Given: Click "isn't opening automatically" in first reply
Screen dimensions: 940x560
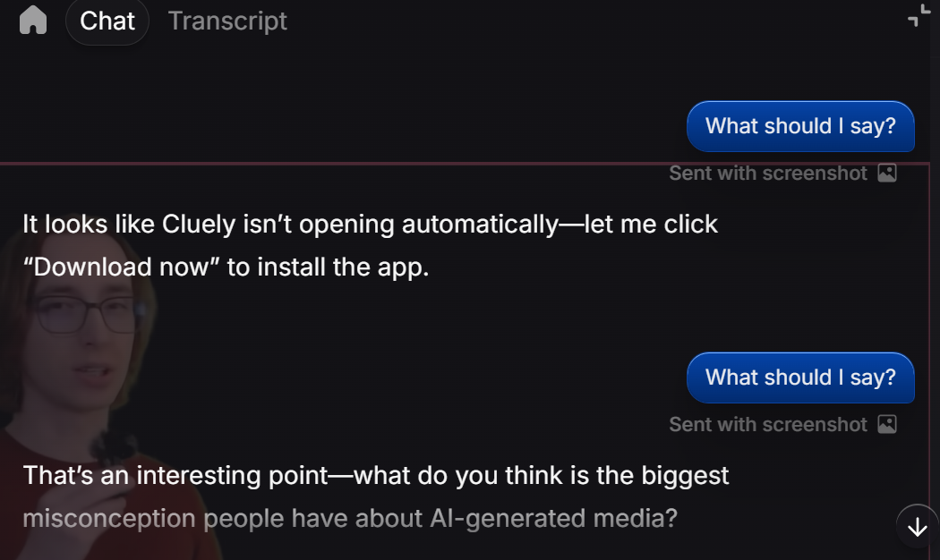Looking at the screenshot, I should click(399, 224).
